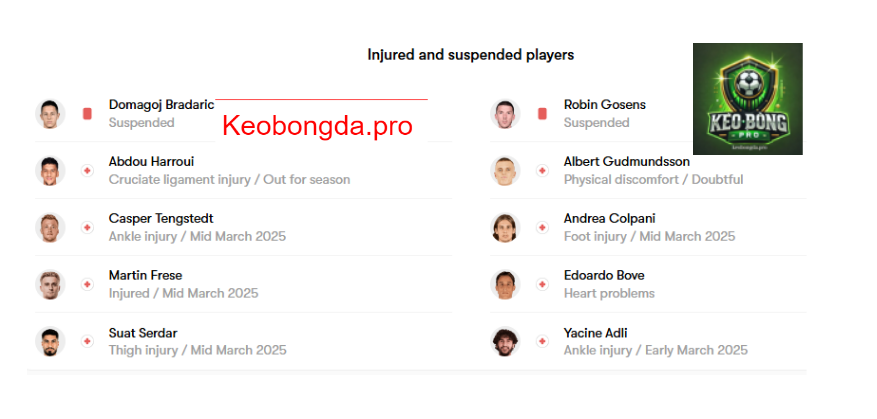877x419 pixels.
Task: Click the injury cross icon beside Abdou Harroui
Action: pos(87,171)
